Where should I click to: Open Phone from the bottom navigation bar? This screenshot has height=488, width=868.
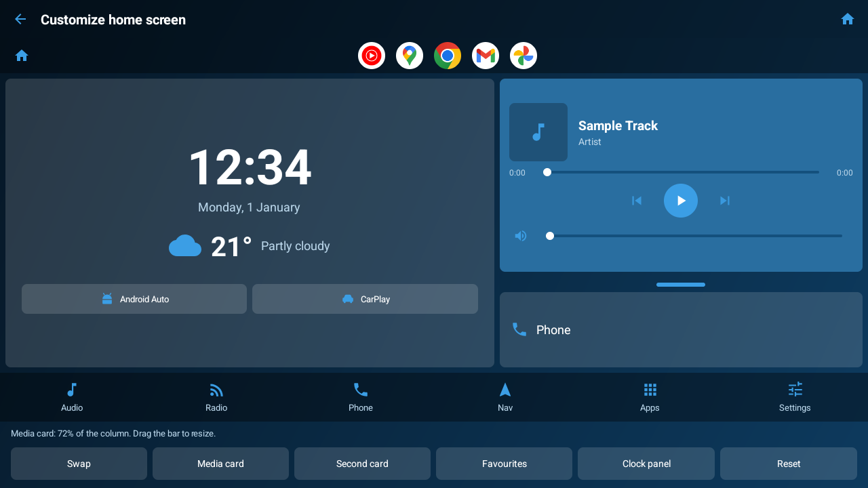(x=361, y=397)
